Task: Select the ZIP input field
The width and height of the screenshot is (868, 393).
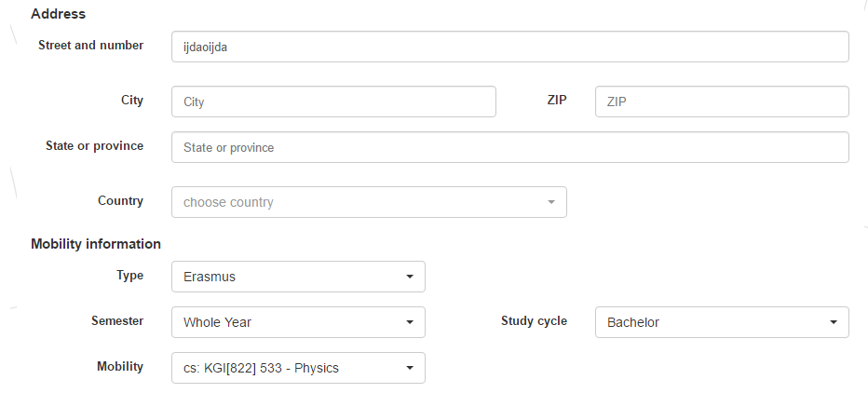Action: [x=721, y=102]
